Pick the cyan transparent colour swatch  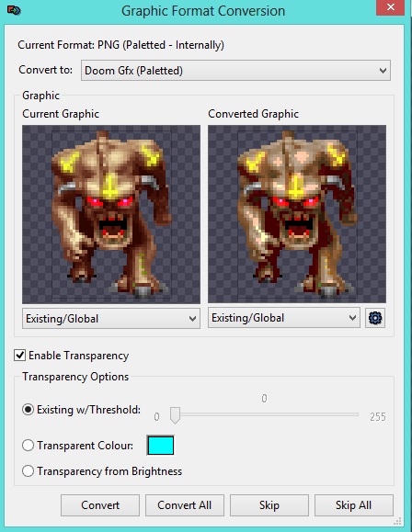coord(160,445)
